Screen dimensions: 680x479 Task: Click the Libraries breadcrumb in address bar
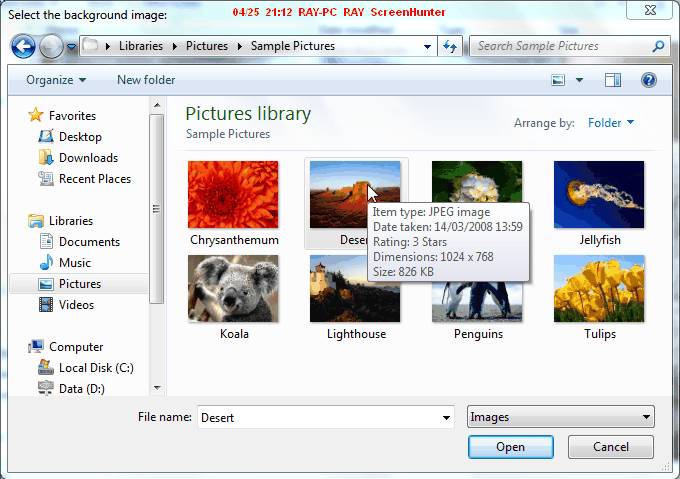[x=141, y=46]
